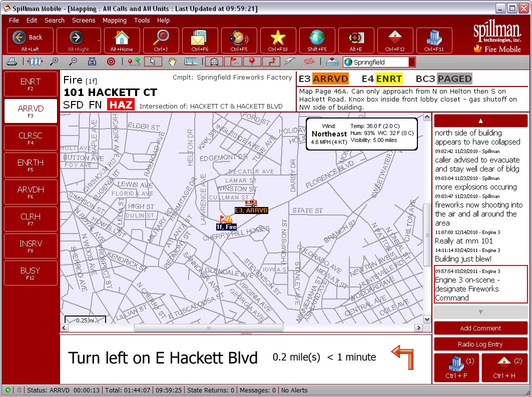The image size is (532, 397).
Task: Click the map scrollbar up arrow
Action: [427, 117]
